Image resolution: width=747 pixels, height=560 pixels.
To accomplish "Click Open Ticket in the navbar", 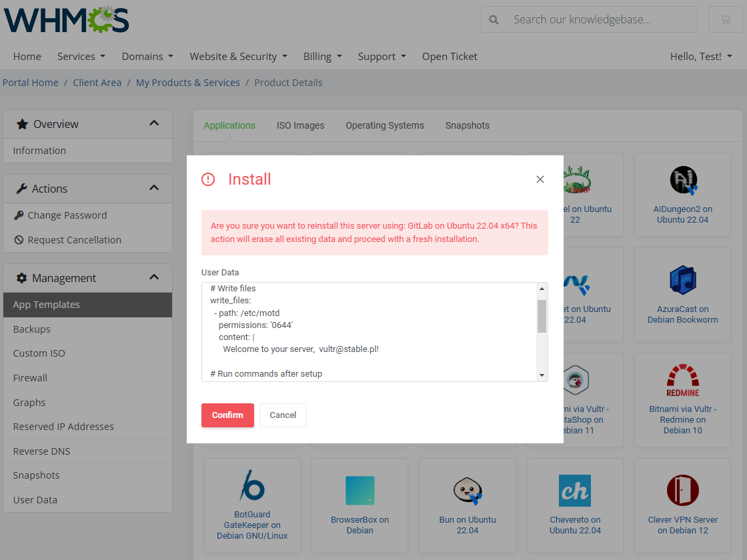I will tap(450, 57).
